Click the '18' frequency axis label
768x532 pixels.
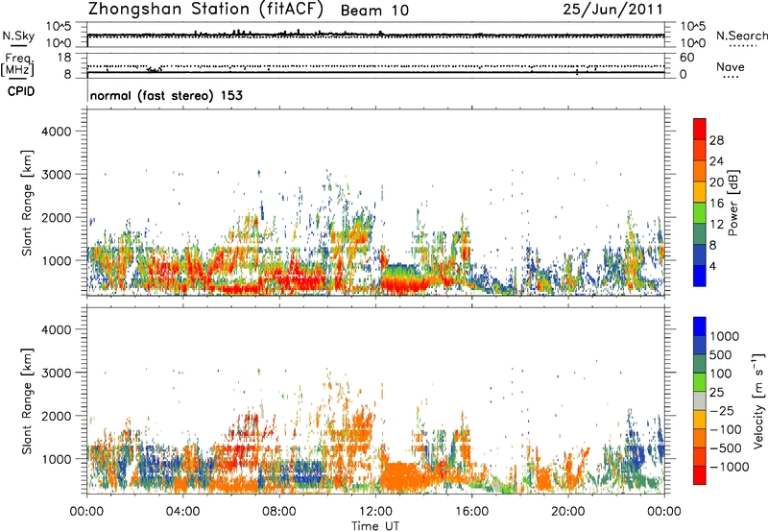coord(64,58)
